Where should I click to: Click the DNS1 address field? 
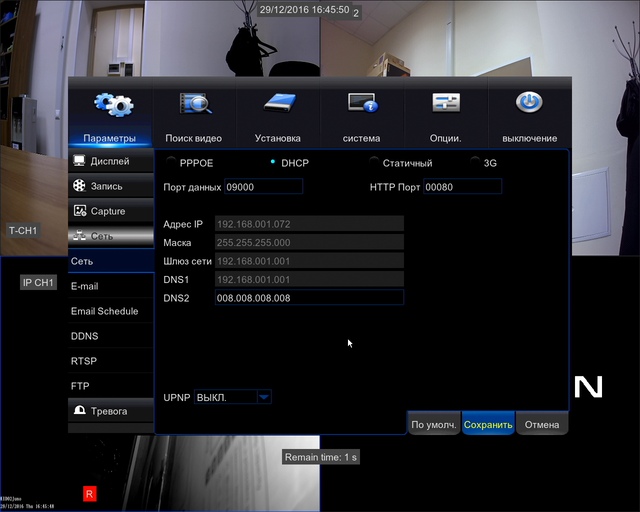[x=309, y=279]
